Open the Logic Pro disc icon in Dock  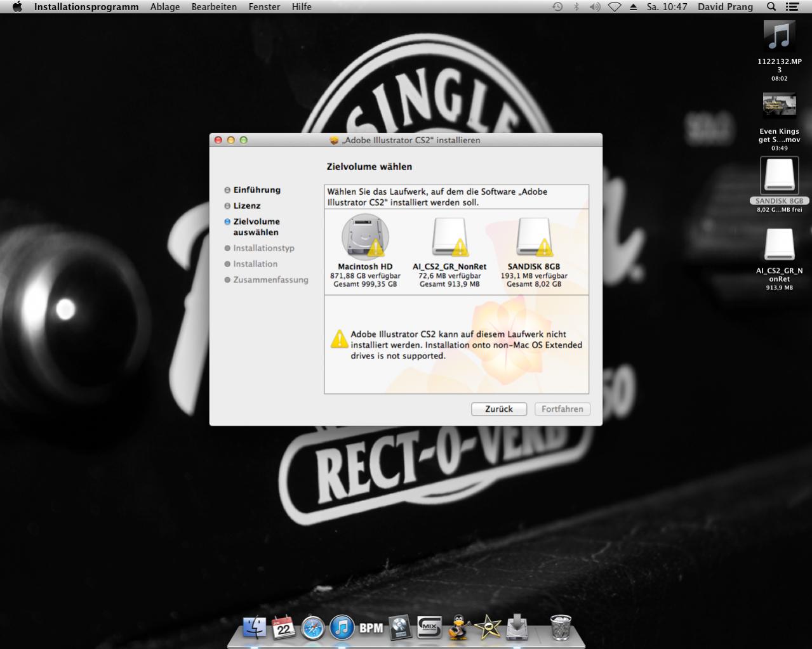pyautogui.click(x=400, y=627)
